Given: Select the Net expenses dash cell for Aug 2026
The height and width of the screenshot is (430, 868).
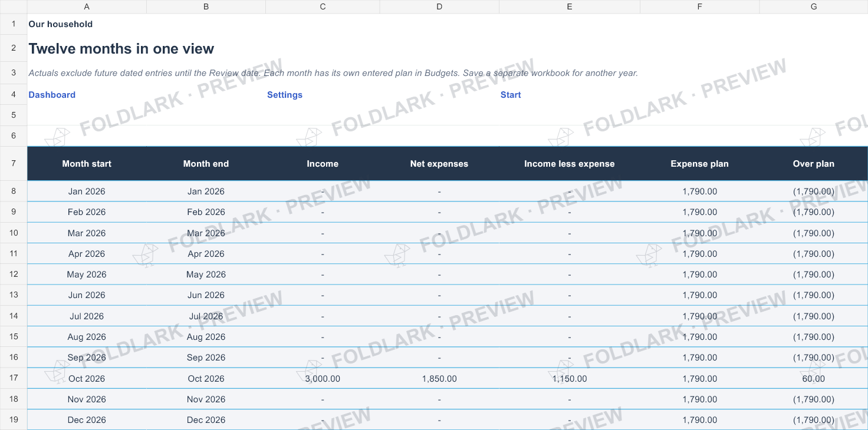Looking at the screenshot, I should click(x=439, y=337).
